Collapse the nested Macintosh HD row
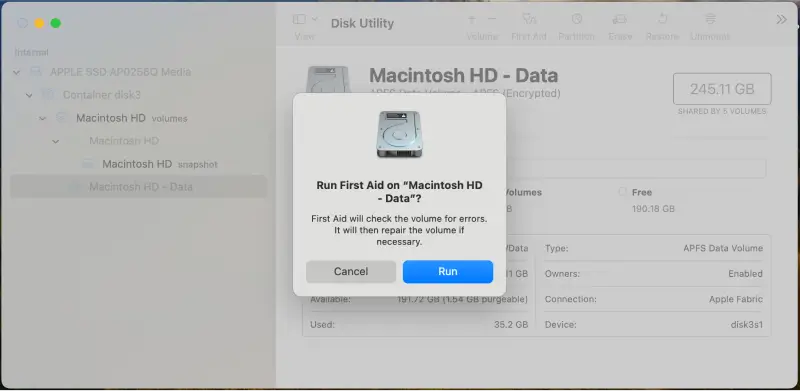Image resolution: width=800 pixels, height=391 pixels. pyautogui.click(x=55, y=141)
